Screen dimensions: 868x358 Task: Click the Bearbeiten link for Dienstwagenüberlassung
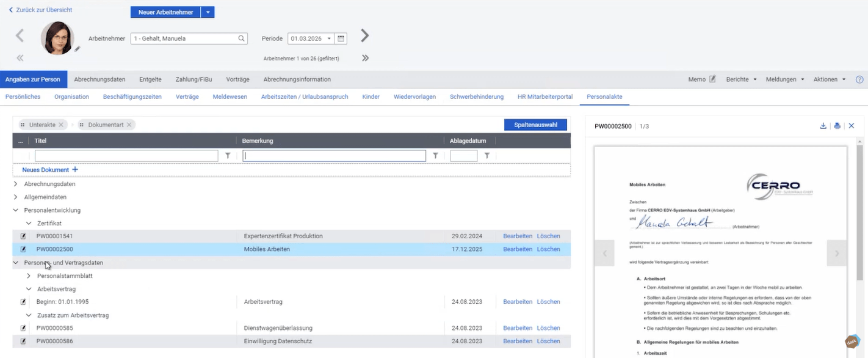click(517, 327)
